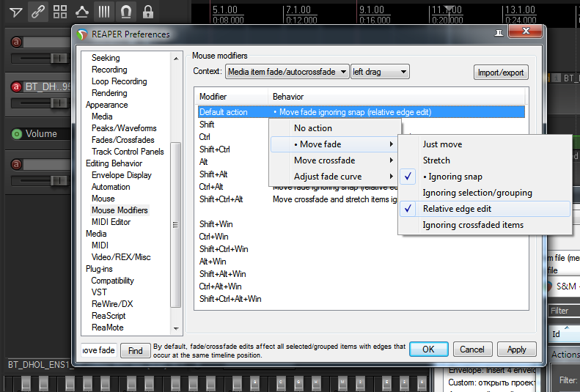Click the preferences tree scroll-up arrow
580x392 pixels.
176,59
